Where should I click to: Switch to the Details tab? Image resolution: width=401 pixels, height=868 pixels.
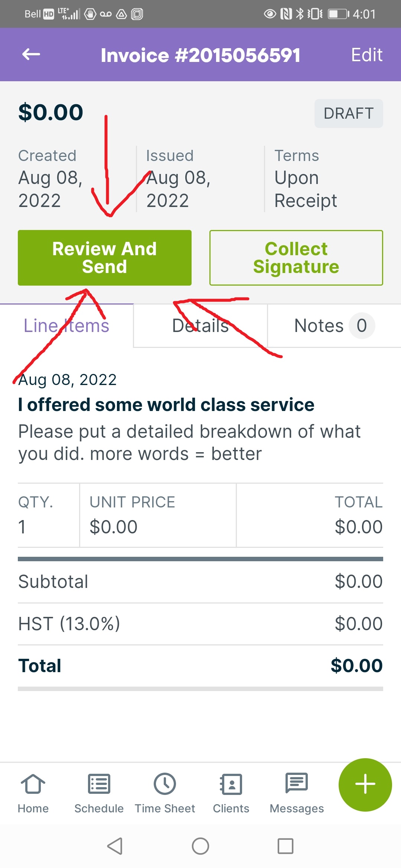[x=200, y=326]
